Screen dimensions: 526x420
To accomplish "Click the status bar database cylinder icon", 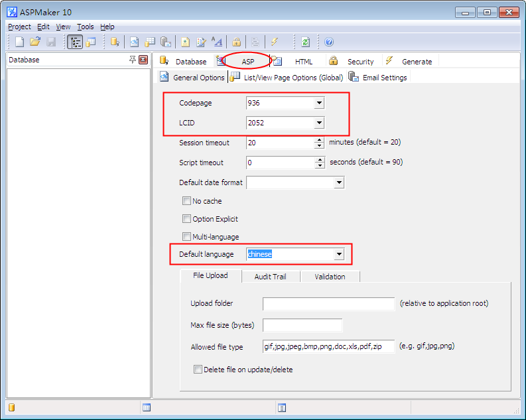I will coord(12,407).
